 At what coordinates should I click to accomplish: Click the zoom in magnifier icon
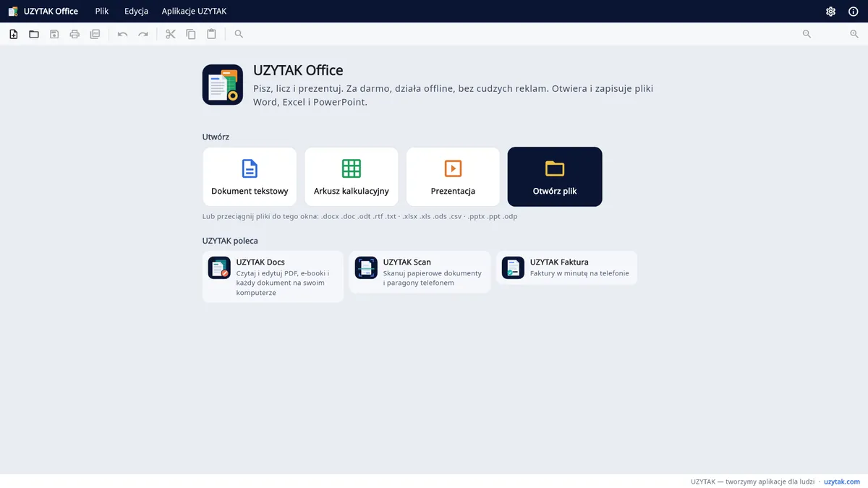pos(854,34)
